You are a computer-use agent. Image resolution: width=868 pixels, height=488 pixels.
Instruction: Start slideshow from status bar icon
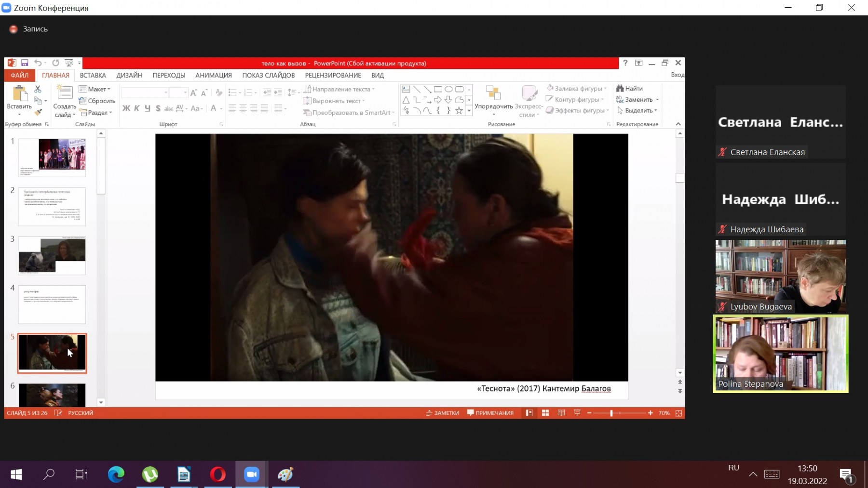(577, 413)
